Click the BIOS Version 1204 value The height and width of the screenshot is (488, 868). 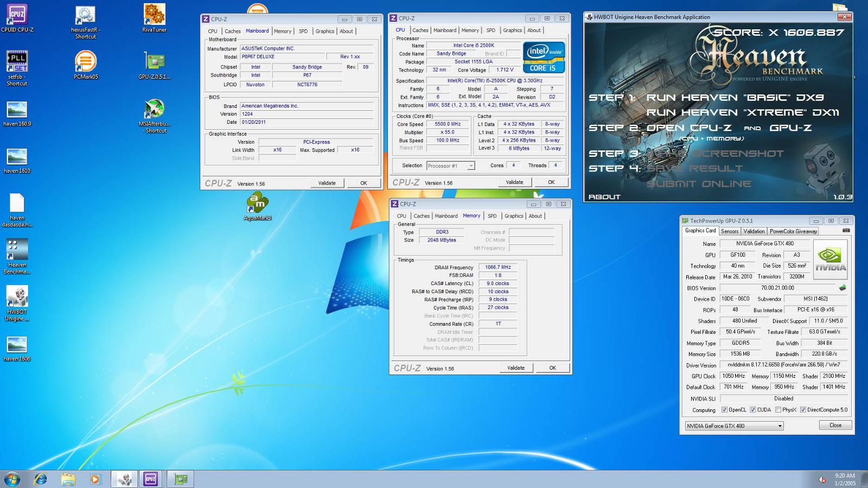click(307, 114)
